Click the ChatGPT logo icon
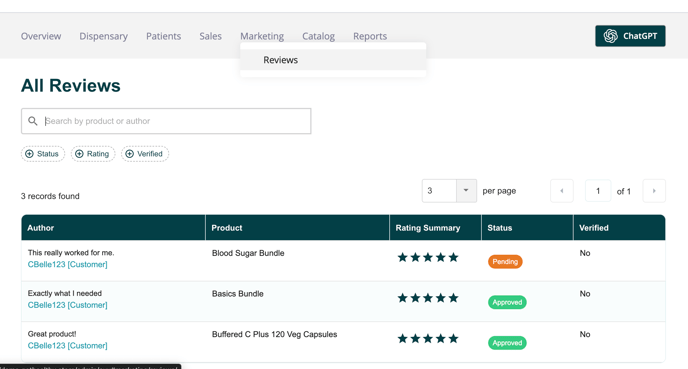This screenshot has height=369, width=688. (x=610, y=36)
